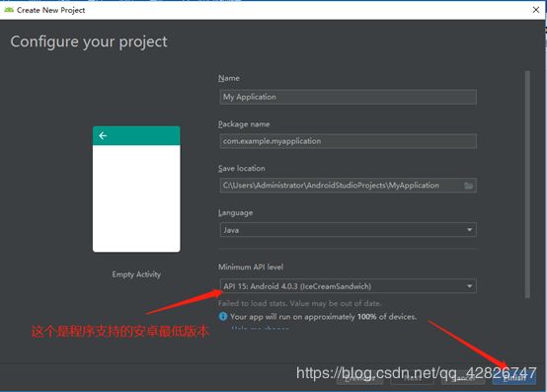This screenshot has height=392, width=547.
Task: Click the 'Configure your project' heading
Action: point(89,41)
